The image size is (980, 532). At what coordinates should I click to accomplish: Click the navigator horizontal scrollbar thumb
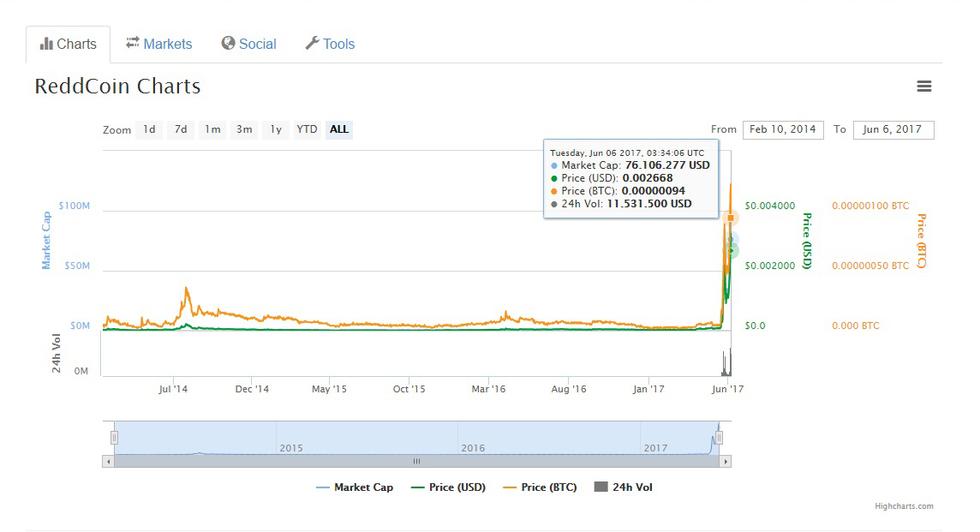coord(417,462)
